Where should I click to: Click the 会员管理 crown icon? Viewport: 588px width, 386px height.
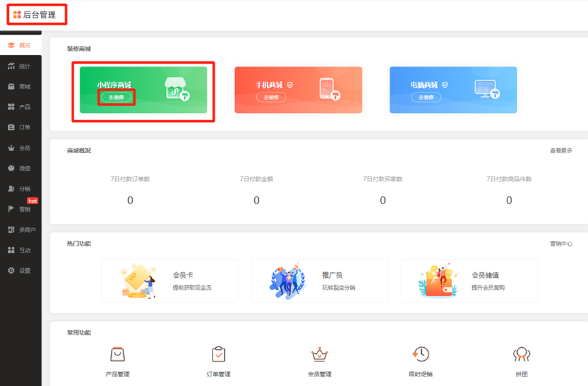coord(320,354)
